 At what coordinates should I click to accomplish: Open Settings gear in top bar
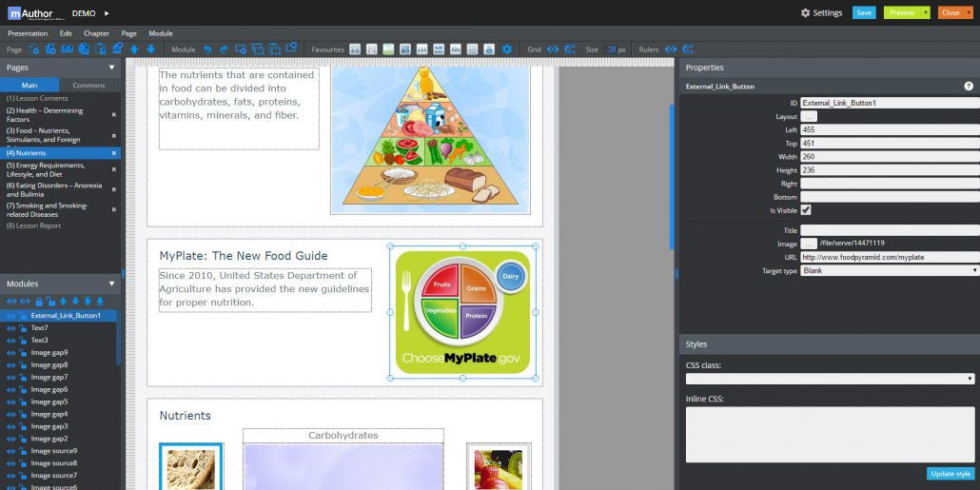point(805,12)
